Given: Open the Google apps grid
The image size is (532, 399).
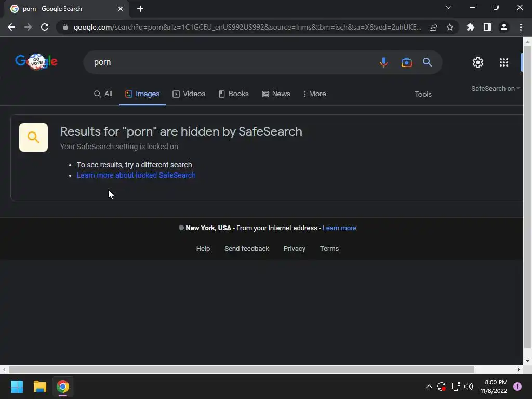Looking at the screenshot, I should pyautogui.click(x=504, y=62).
